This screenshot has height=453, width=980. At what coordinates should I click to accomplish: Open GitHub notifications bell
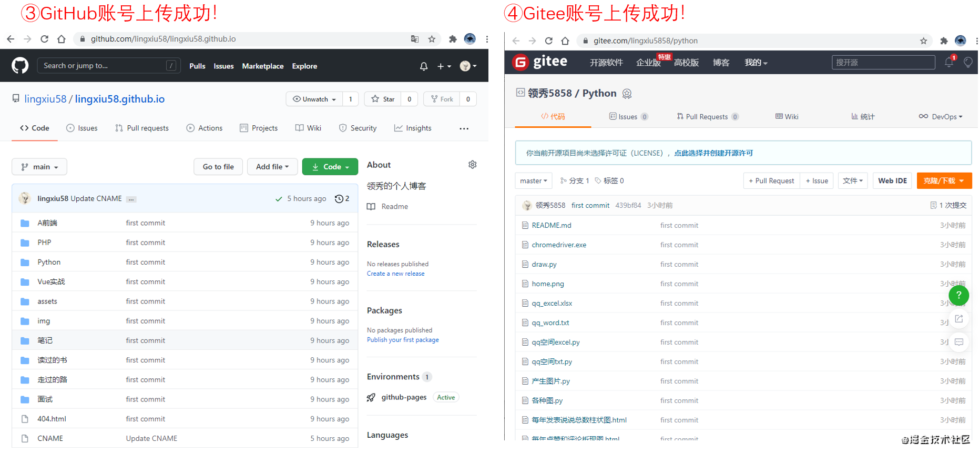(x=424, y=66)
